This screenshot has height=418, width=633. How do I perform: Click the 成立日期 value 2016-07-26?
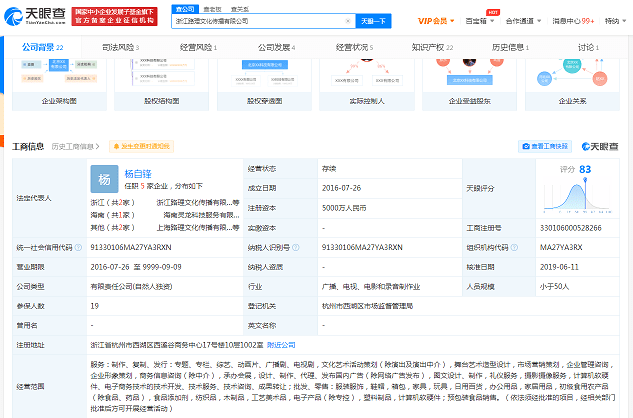click(x=342, y=188)
